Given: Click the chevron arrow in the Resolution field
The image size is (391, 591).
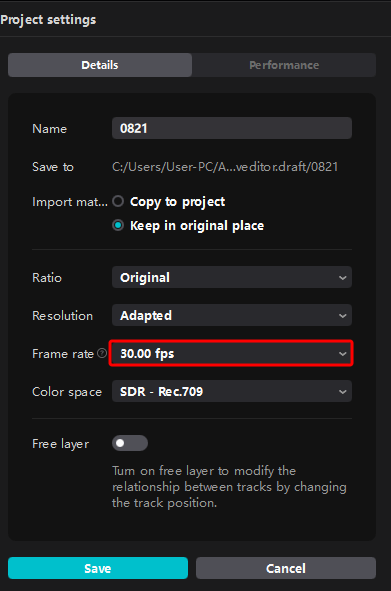Looking at the screenshot, I should coord(342,315).
